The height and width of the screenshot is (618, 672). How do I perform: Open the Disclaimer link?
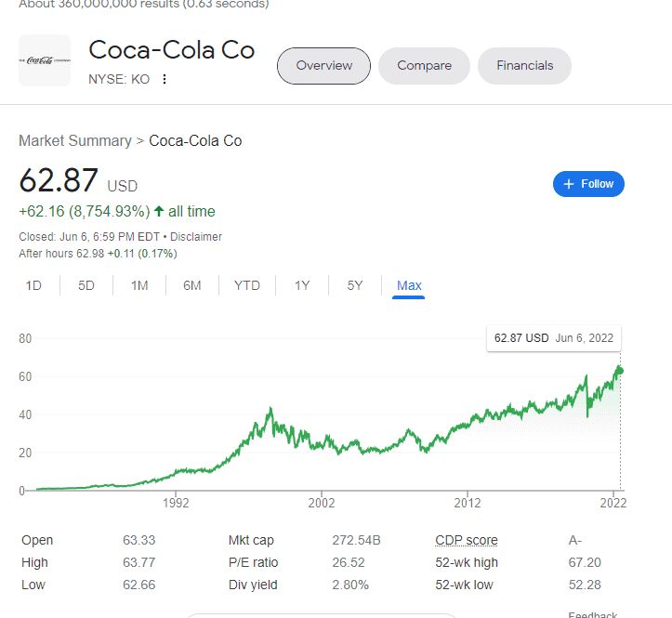[x=196, y=237]
